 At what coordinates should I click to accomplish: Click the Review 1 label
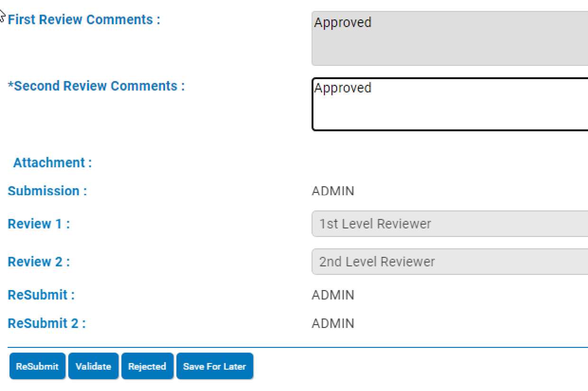(x=39, y=224)
